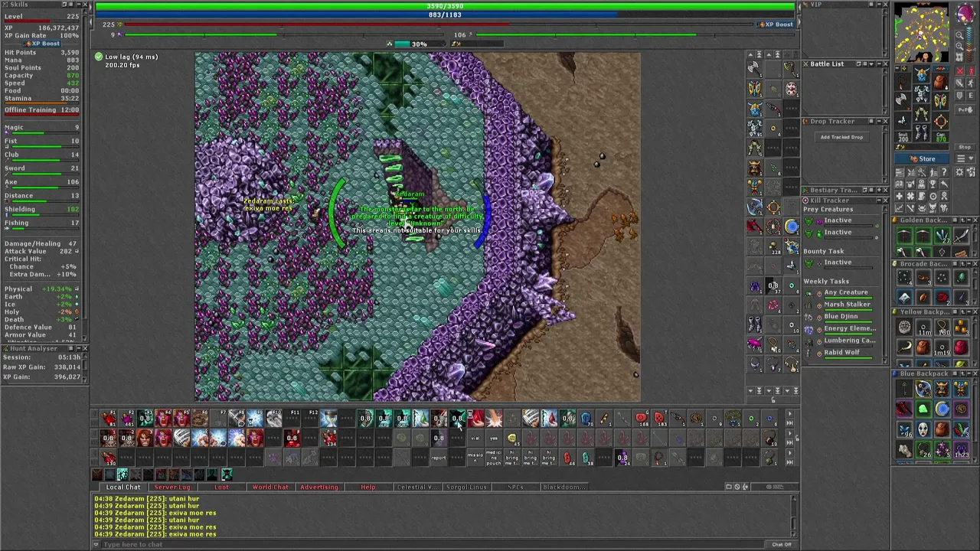Collapse the Brocade Backpack container
Viewport: 980px width, 551px height.
pyautogui.click(x=969, y=264)
